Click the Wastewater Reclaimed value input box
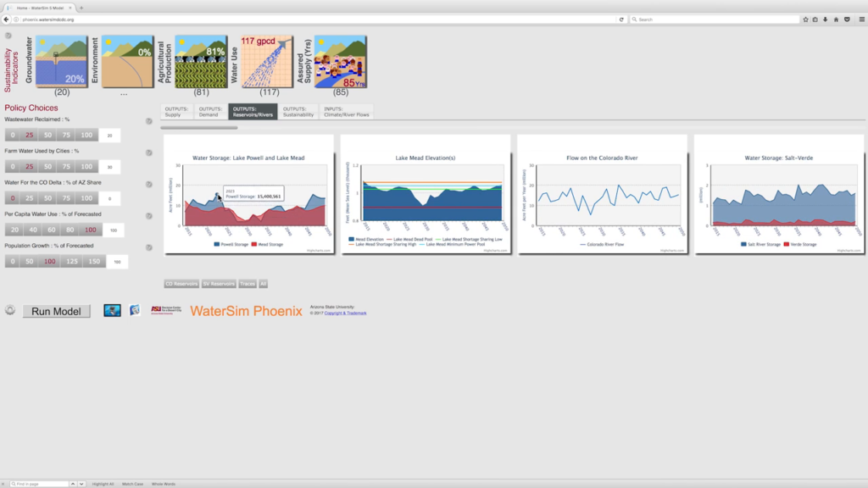868x488 pixels. click(109, 135)
